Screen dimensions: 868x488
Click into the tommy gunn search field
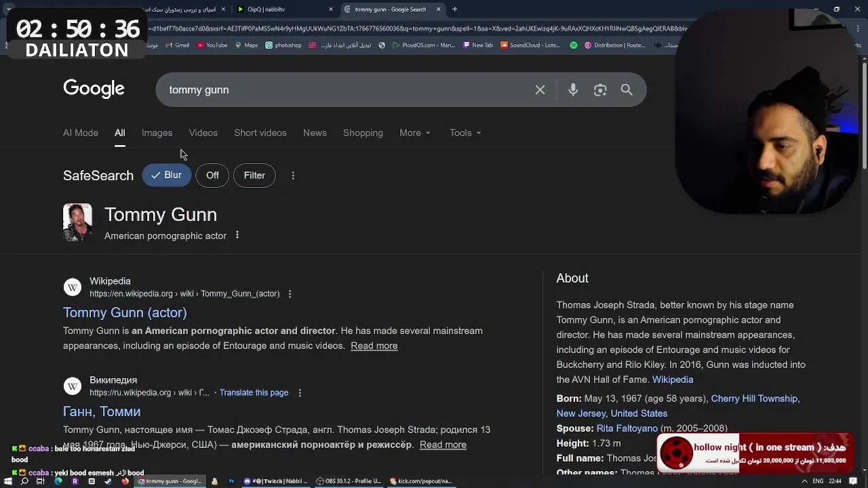click(x=346, y=89)
